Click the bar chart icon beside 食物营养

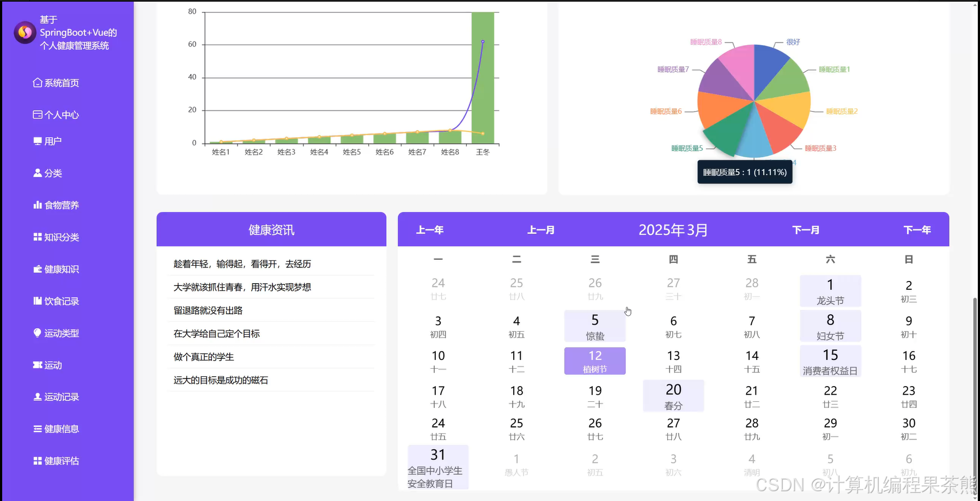point(38,205)
